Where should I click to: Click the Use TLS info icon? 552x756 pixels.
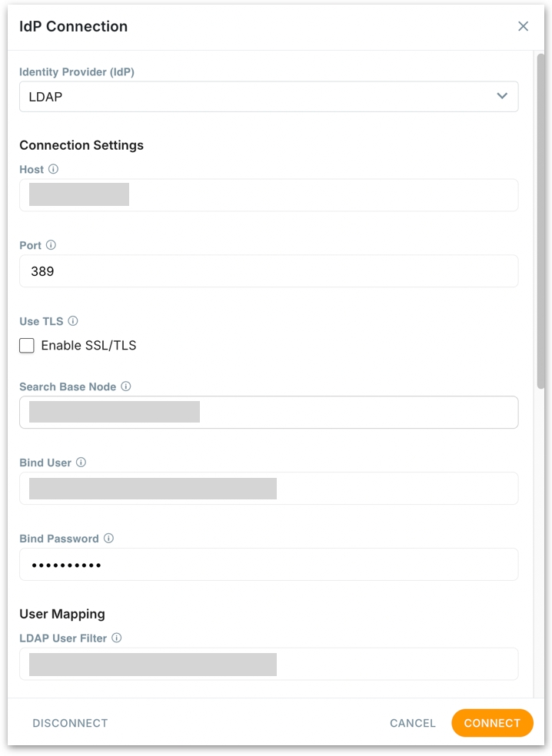pyautogui.click(x=73, y=321)
